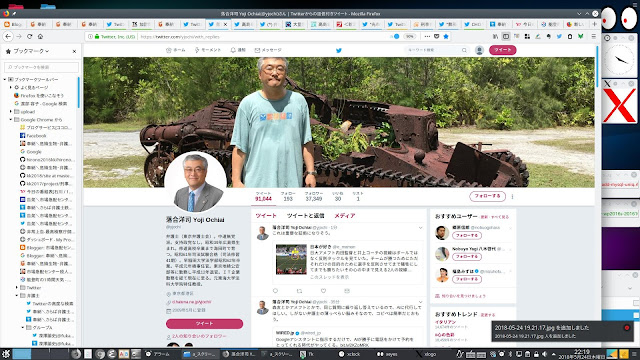Open the ホーム link in Twitter nav
The width and height of the screenshot is (640, 360).
176,50
